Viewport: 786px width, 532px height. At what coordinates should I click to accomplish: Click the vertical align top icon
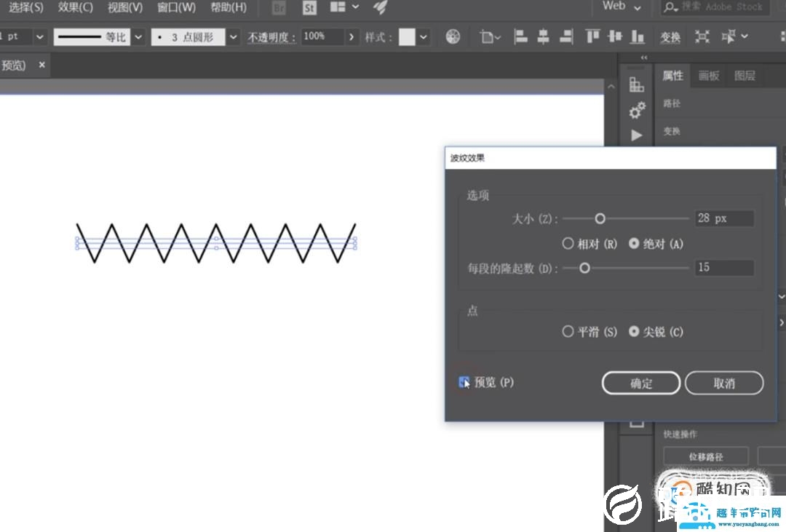592,36
